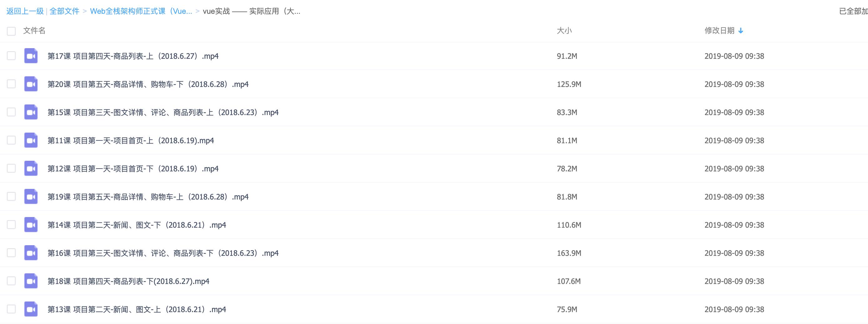
Task: Open Web全栈架构师正式课 breadcrumb folder
Action: (x=141, y=11)
